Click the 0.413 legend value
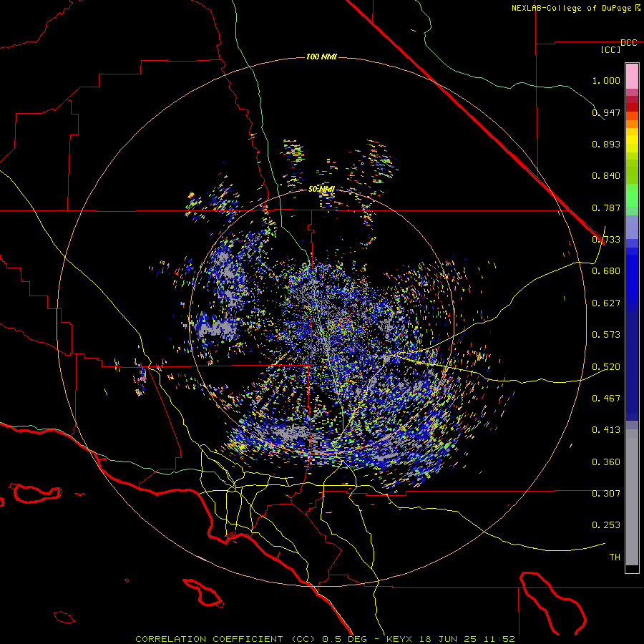This screenshot has width=644, height=644. [x=606, y=430]
